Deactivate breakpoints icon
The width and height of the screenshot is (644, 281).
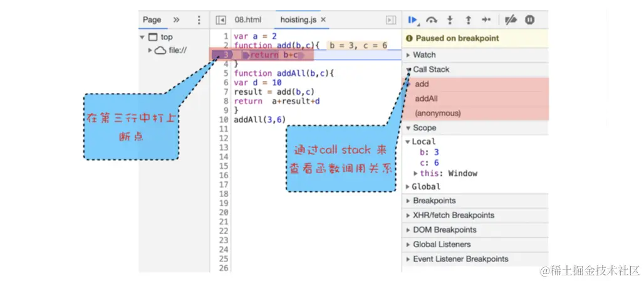(x=511, y=19)
